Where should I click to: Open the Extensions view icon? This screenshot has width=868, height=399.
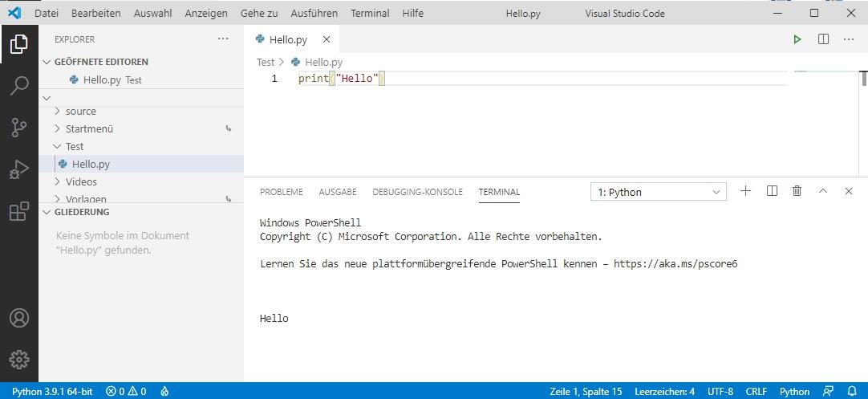click(18, 211)
